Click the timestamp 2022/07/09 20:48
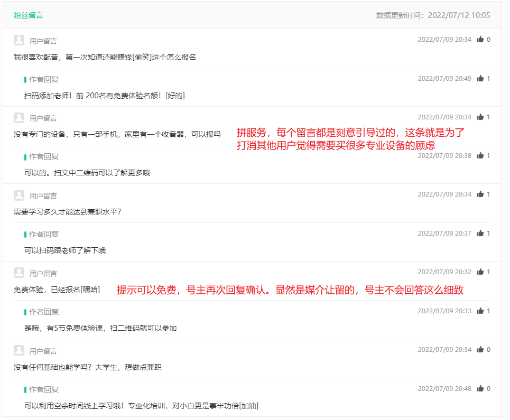This screenshot has height=420, width=510. [x=444, y=388]
